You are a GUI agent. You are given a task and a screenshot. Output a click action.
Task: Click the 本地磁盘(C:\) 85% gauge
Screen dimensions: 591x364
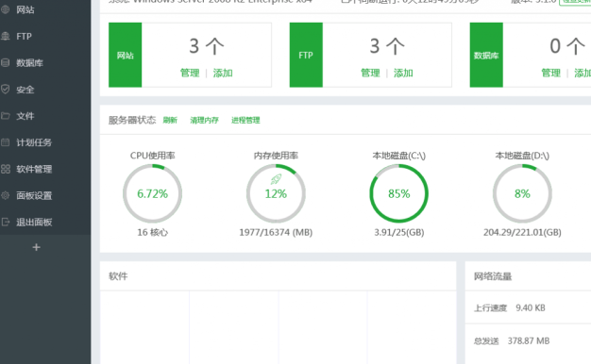pos(398,193)
